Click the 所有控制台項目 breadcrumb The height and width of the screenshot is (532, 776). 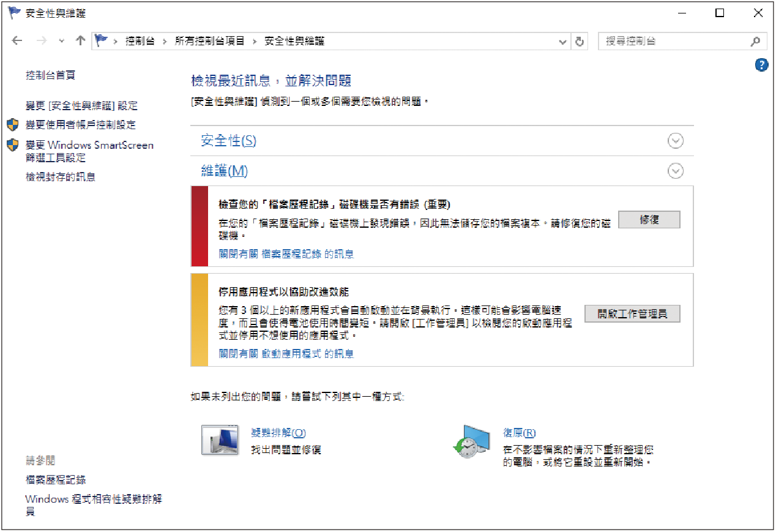tap(210, 41)
